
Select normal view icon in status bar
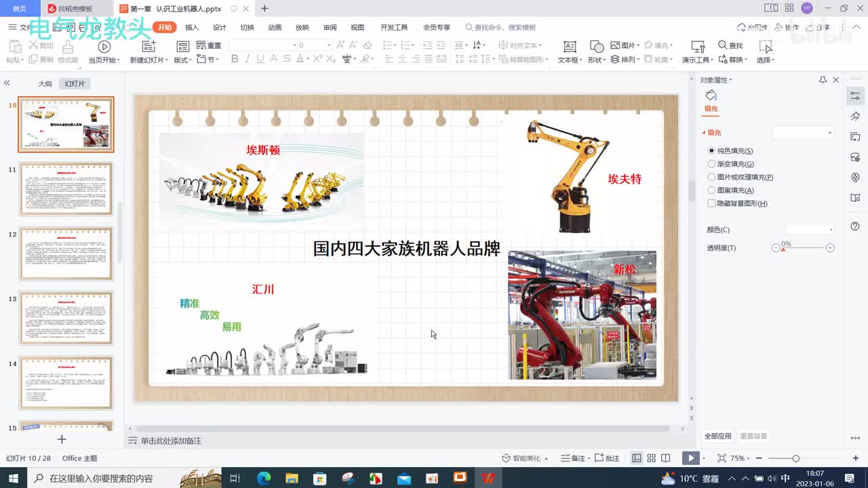(637, 458)
